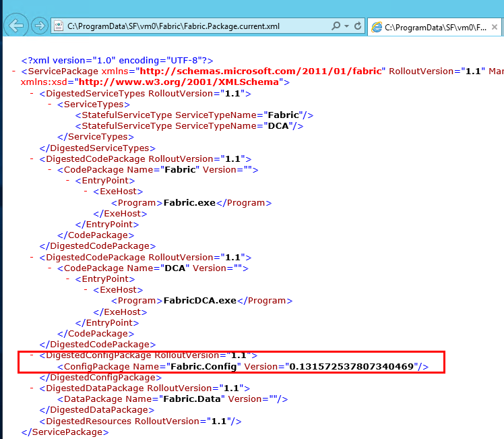Click the DigestedResources RolloutVersion line
The width and height of the screenshot is (504, 439).
point(140,421)
